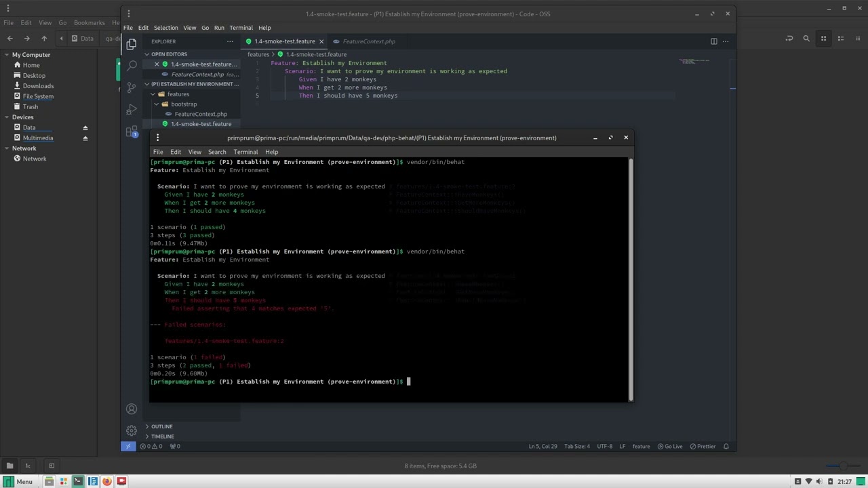868x488 pixels.
Task: Launch Firefox from the taskbar
Action: click(107, 481)
